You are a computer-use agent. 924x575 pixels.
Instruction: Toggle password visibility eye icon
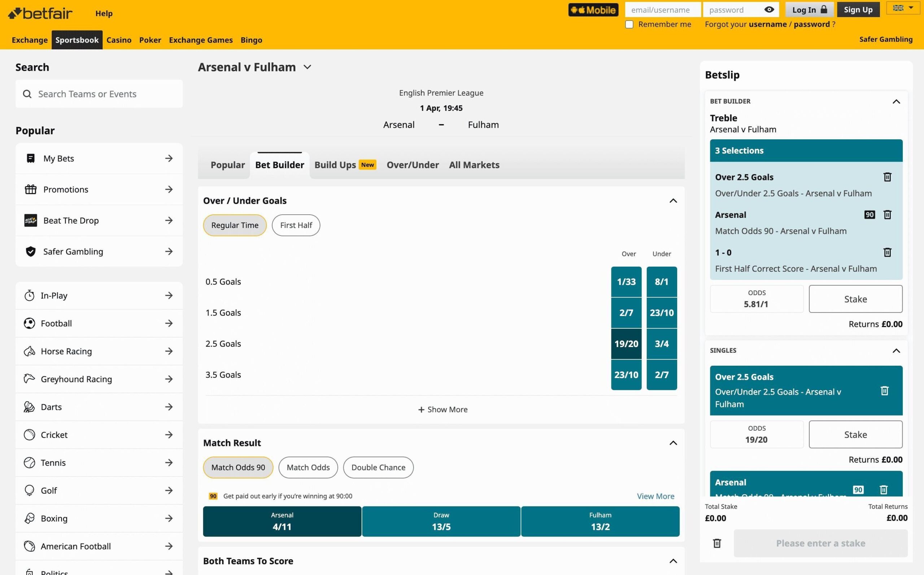[769, 10]
